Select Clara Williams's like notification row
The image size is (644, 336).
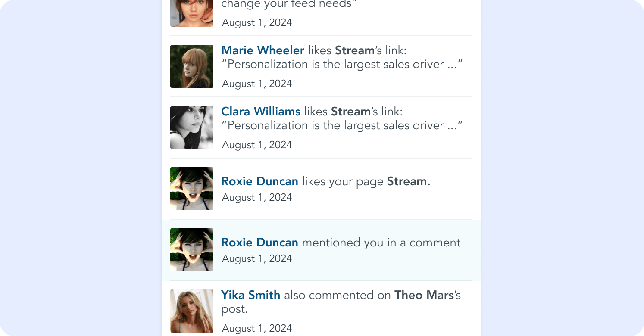(x=321, y=127)
